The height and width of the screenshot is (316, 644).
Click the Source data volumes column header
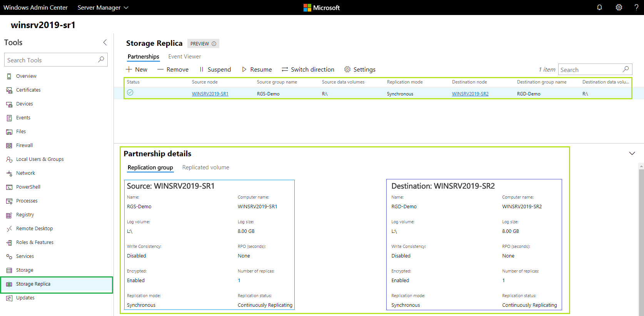pyautogui.click(x=343, y=82)
